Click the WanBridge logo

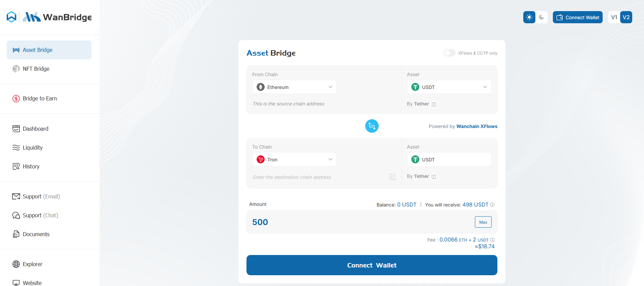point(57,17)
